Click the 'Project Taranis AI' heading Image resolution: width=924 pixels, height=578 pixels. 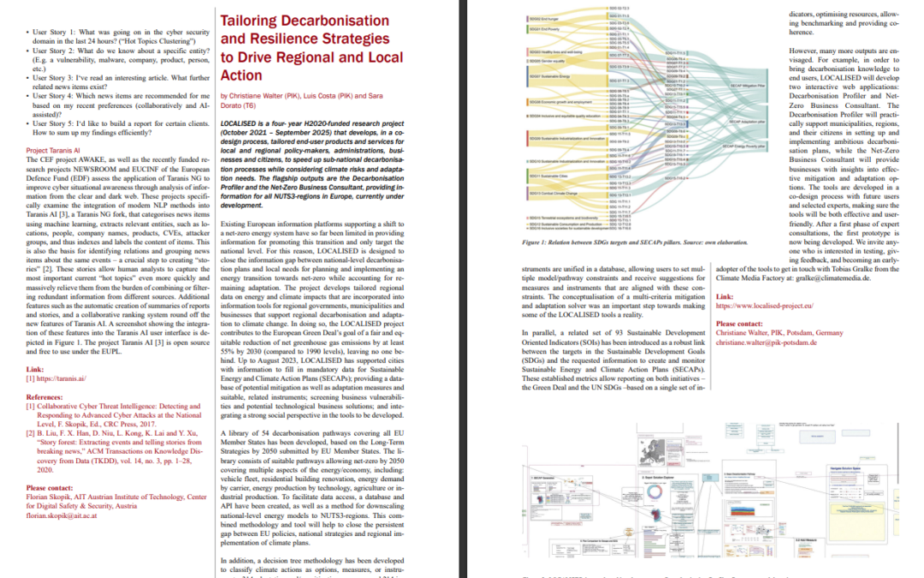point(53,151)
